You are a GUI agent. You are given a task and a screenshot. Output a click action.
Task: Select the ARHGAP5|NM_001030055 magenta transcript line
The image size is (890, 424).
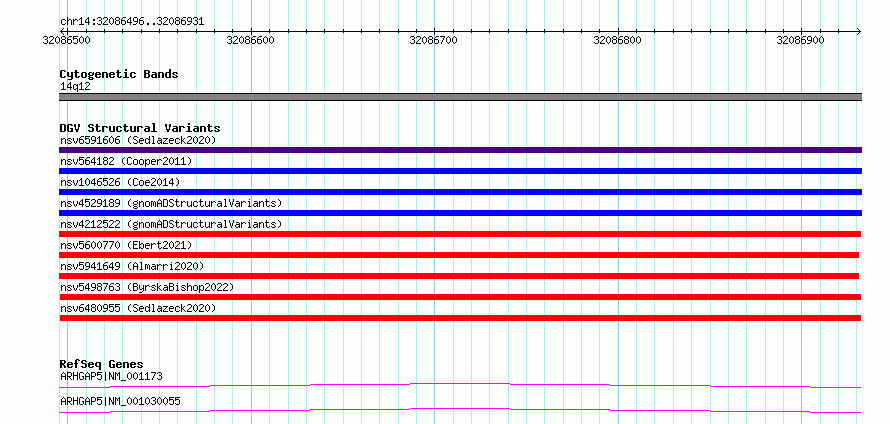[x=460, y=410]
